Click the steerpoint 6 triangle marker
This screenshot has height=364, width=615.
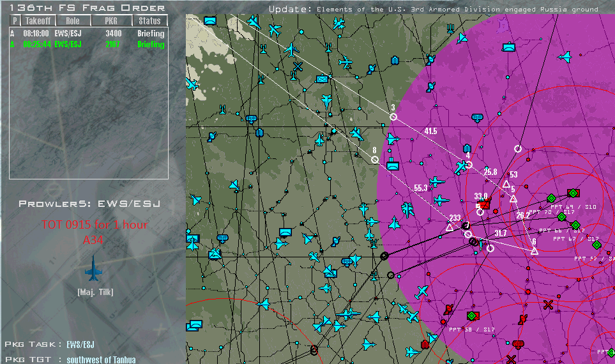[534, 252]
